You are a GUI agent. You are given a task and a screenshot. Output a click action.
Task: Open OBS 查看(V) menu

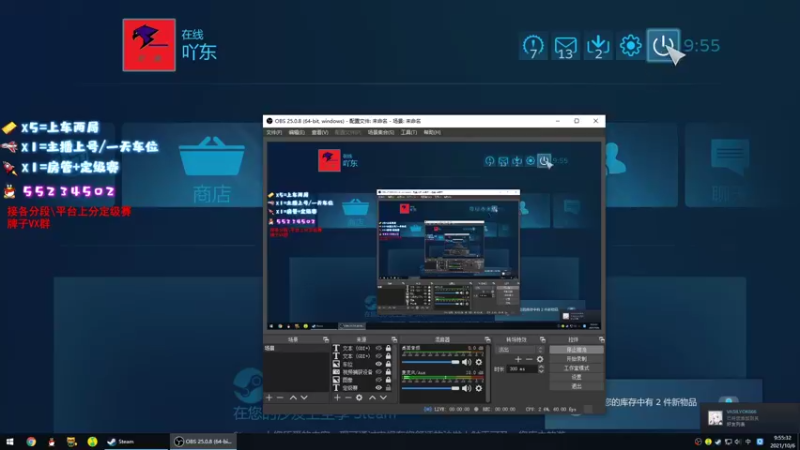pyautogui.click(x=320, y=133)
